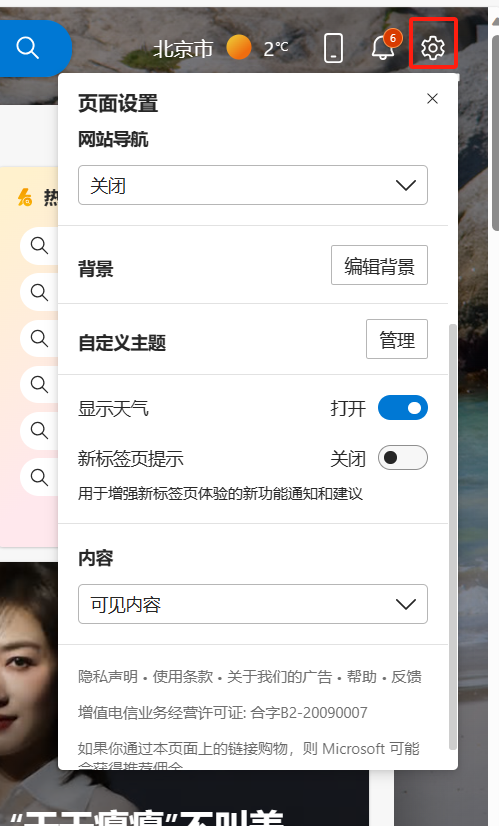The height and width of the screenshot is (826, 499).
Task: Open the 反馈 link
Action: [x=406, y=676]
